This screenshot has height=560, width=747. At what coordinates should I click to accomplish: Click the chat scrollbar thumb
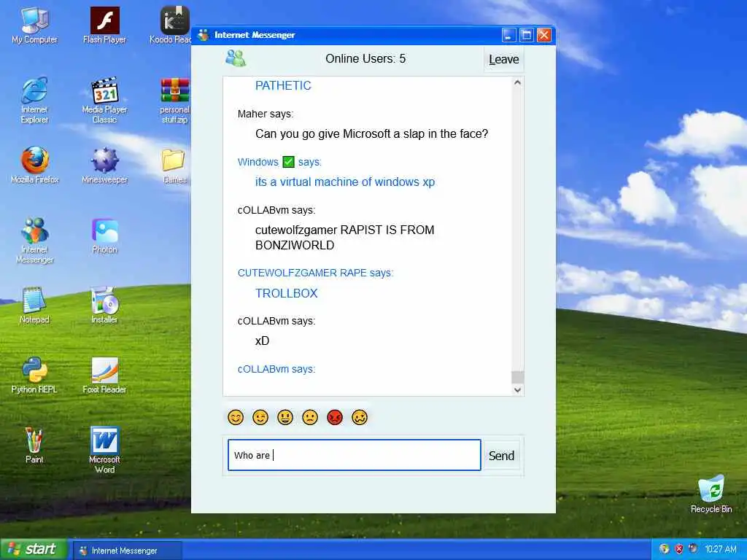(x=517, y=377)
